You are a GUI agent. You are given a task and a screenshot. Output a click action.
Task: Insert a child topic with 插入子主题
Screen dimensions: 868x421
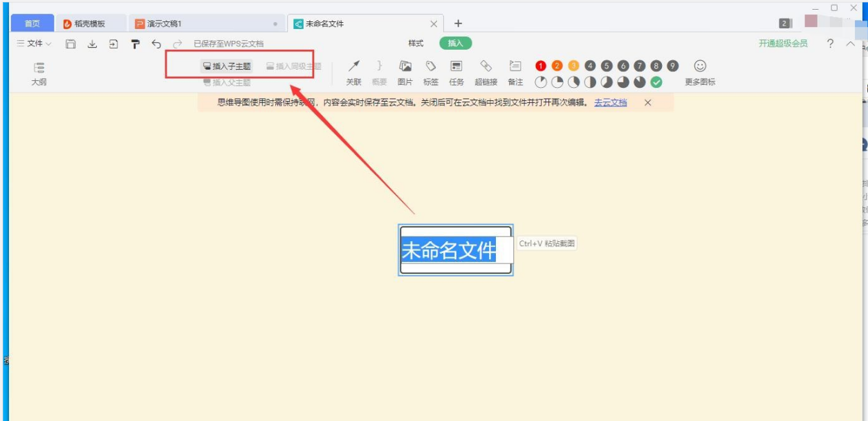[x=226, y=66]
